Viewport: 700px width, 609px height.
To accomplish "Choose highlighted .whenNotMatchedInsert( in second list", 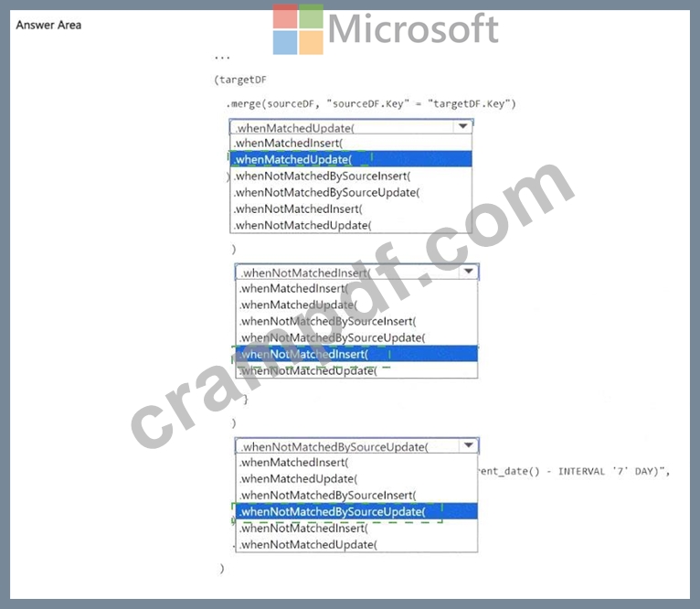I will [356, 354].
